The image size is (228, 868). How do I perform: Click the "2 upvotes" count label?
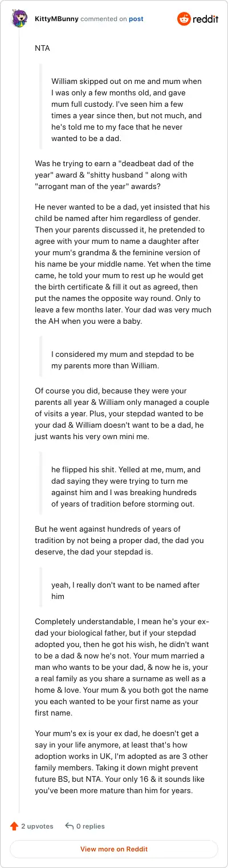[37, 826]
